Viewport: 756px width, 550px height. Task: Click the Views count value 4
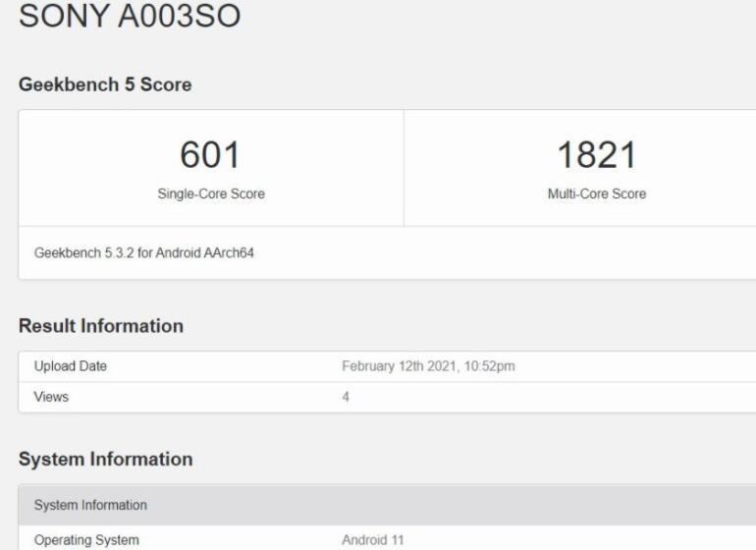(346, 397)
